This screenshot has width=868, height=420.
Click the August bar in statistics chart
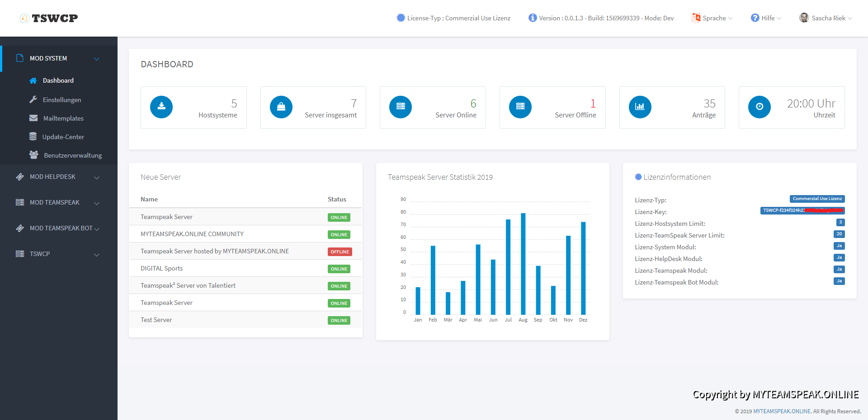click(x=523, y=264)
